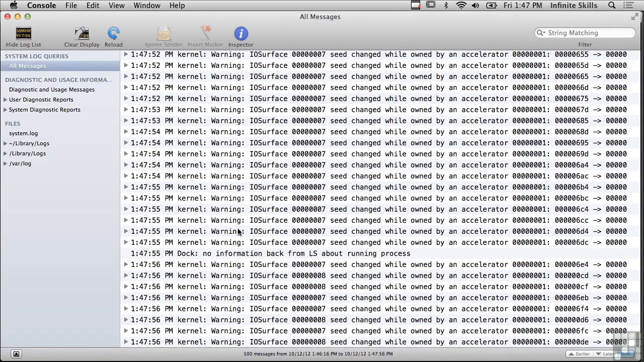This screenshot has height=362, width=644.
Task: Click the Bluetooth menu bar icon
Action: click(446, 6)
